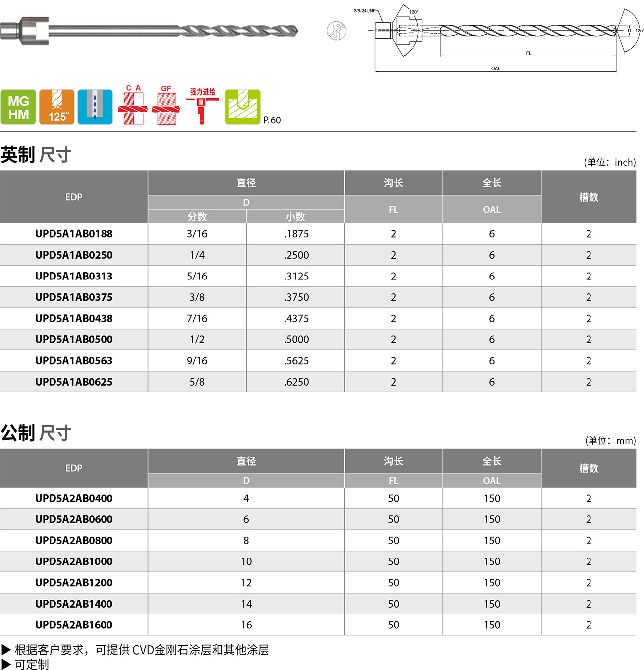This screenshot has width=644, height=670.
Task: Click the .5000 decimal cell
Action: (296, 339)
